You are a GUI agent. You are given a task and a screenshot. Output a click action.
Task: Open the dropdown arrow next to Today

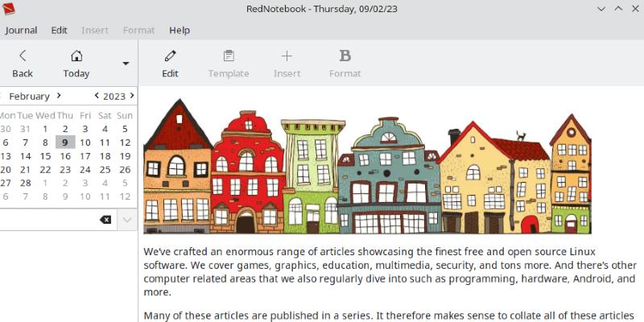[x=126, y=64]
